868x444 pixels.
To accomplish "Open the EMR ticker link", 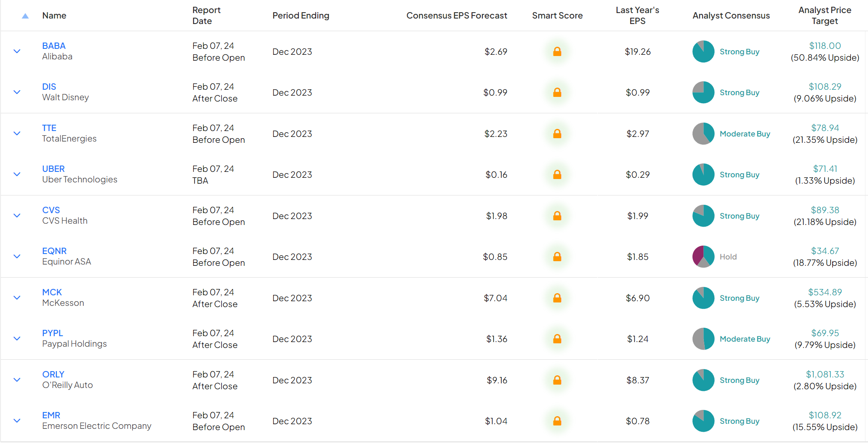I will tap(51, 415).
